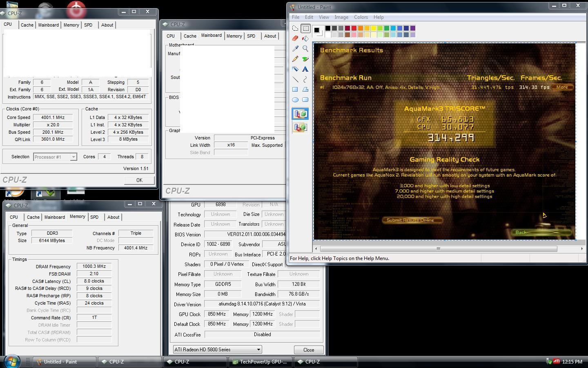Enable the transparent selection option in Paint
This screenshot has height=368, width=588.
(x=300, y=128)
